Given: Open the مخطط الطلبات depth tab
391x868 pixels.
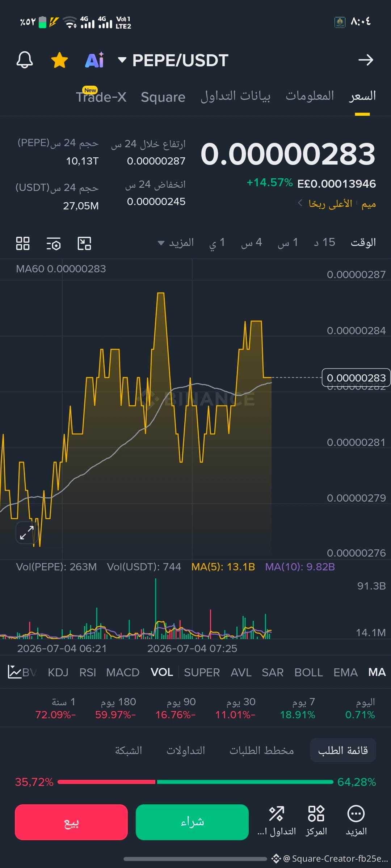Looking at the screenshot, I should coord(261,750).
